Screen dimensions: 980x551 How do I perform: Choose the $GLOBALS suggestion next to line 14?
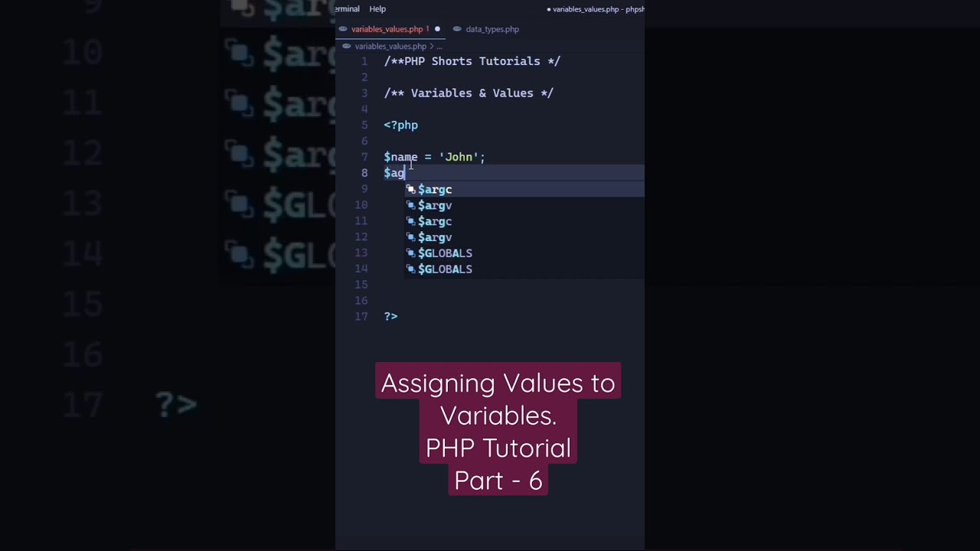(524, 269)
